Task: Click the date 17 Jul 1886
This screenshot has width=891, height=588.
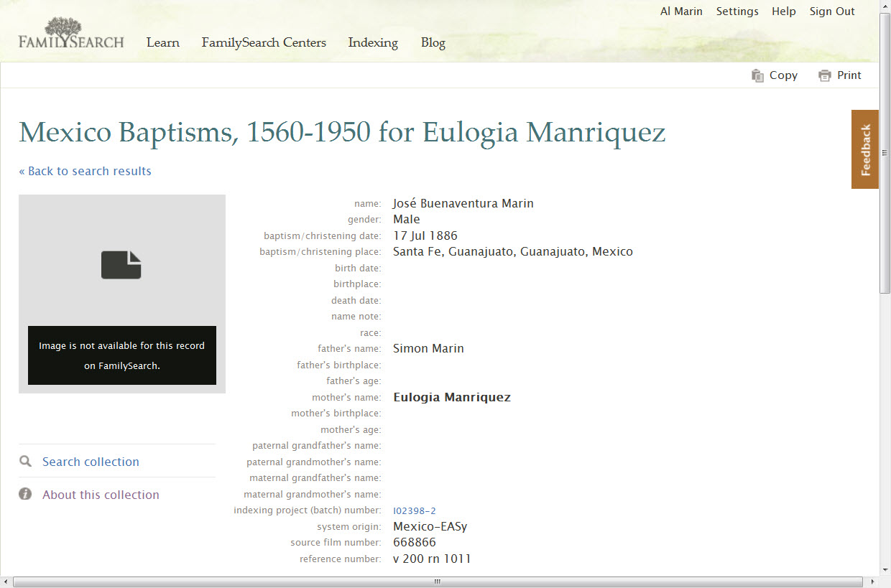Action: pos(425,235)
